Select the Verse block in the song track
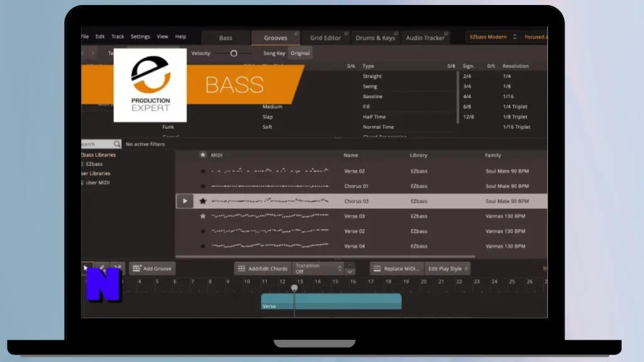The height and width of the screenshot is (362, 644). (x=331, y=301)
